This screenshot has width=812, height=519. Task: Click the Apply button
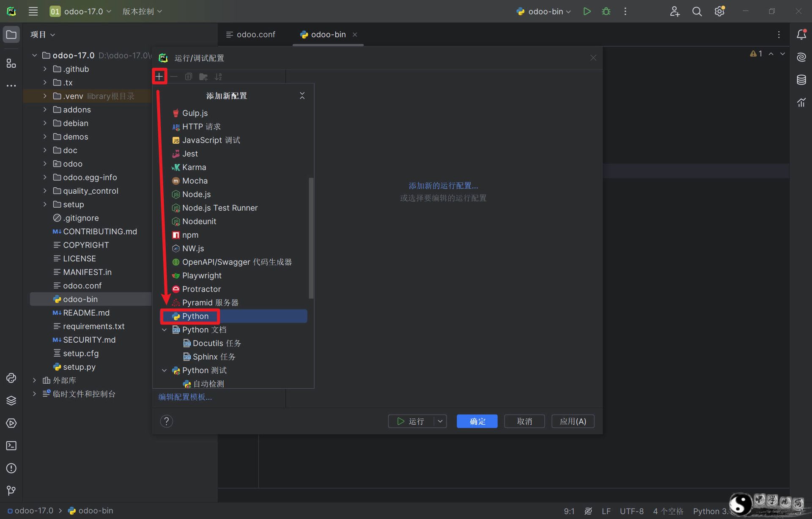coord(573,421)
